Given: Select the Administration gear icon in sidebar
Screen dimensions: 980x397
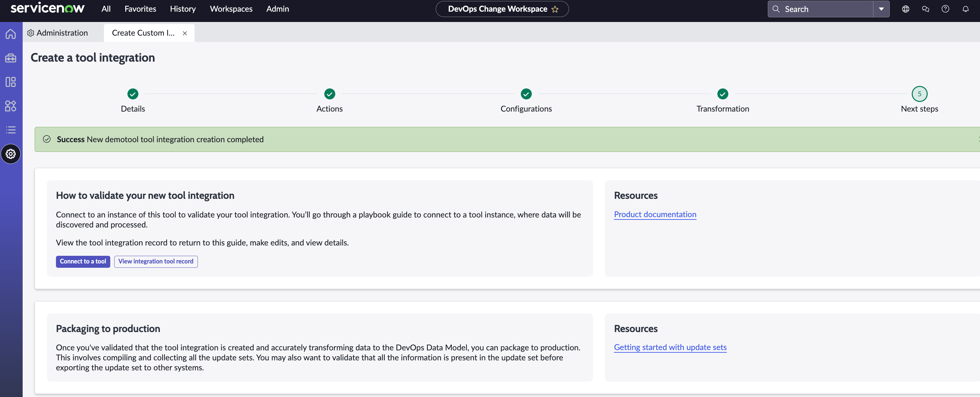Looking at the screenshot, I should pyautogui.click(x=11, y=154).
